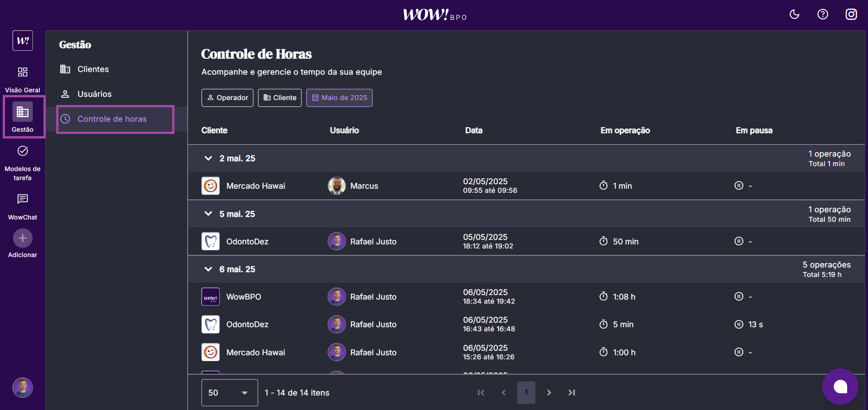Select Usuários in Gestão menu
This screenshot has height=410, width=868.
click(94, 94)
